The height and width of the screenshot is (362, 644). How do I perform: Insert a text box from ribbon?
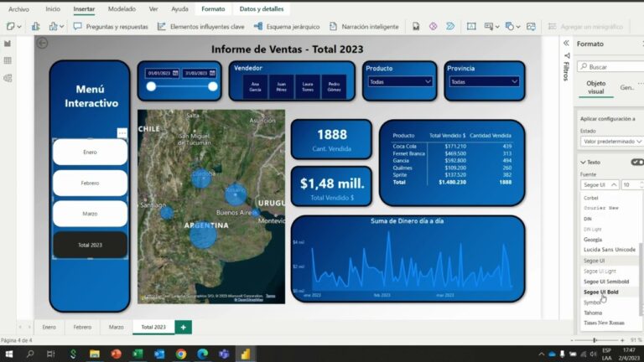471,27
